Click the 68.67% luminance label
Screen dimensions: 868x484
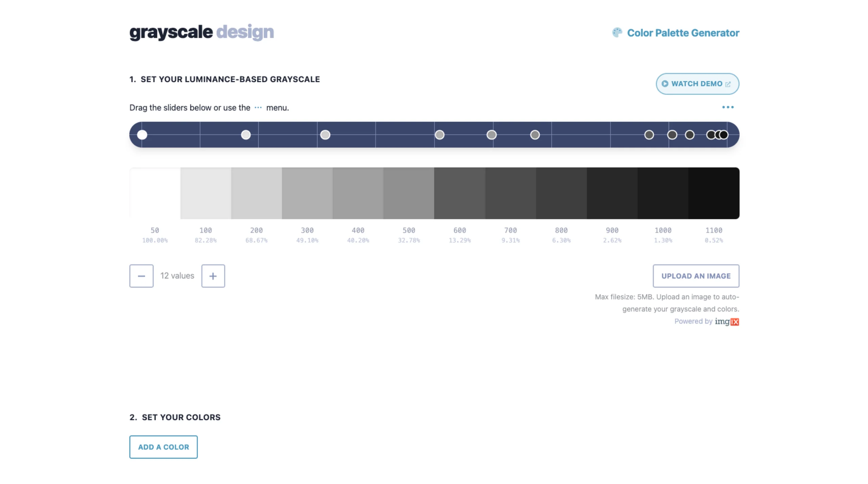[x=257, y=240]
